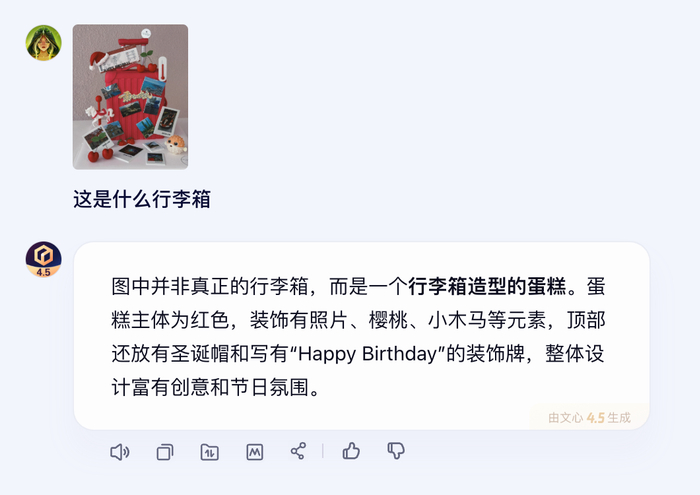Click the word 圣诞帽 in the reply

point(200,354)
